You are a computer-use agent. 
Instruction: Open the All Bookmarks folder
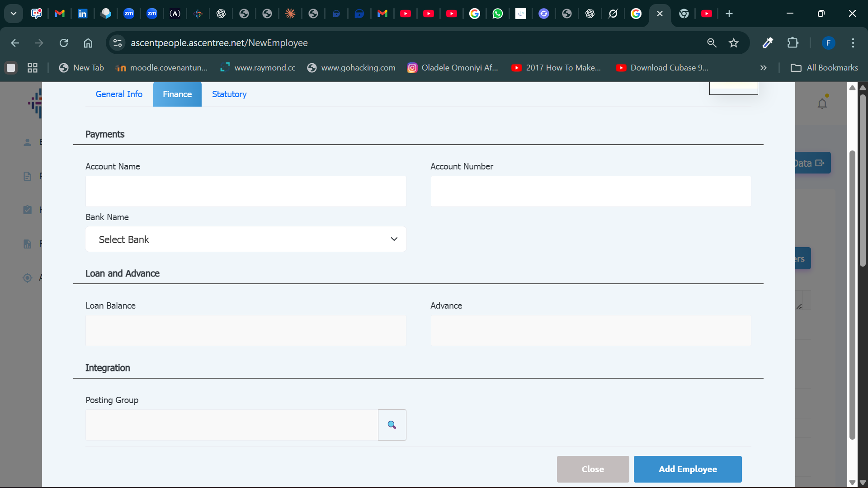(824, 68)
